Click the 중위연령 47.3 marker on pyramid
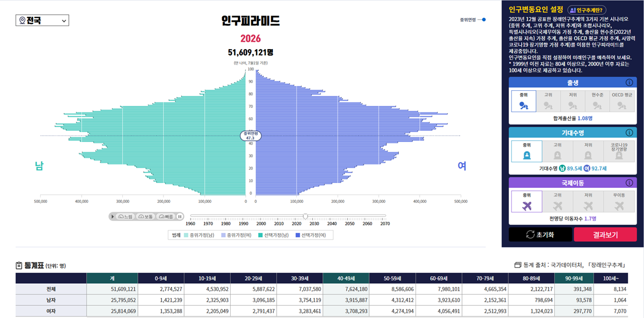644x318 pixels. click(250, 136)
